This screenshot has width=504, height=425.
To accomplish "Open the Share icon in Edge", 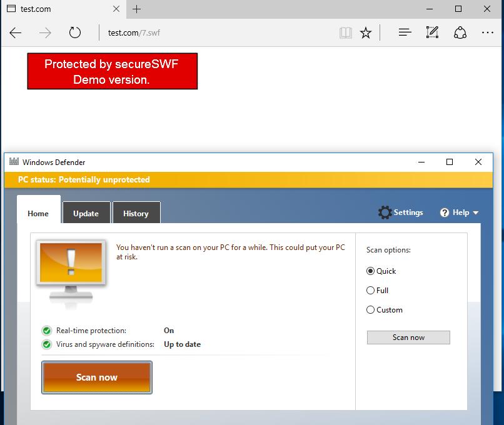I will click(x=460, y=32).
